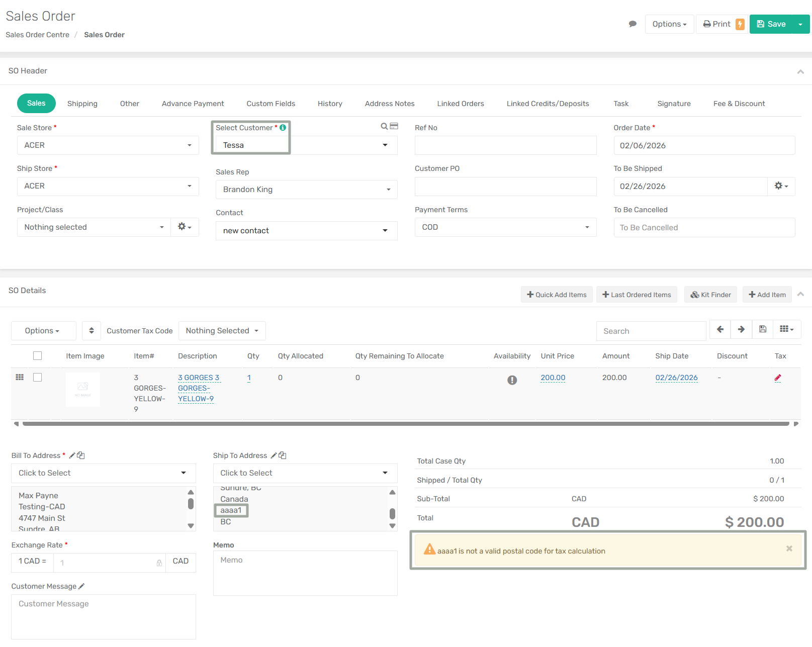
Task: Switch to the Shipping tab
Action: (82, 104)
